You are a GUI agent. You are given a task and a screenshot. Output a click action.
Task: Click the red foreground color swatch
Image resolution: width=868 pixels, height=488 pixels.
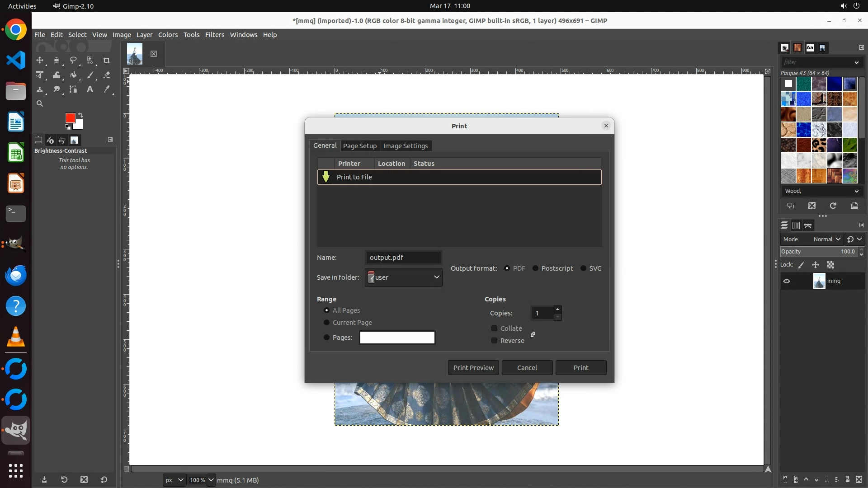tap(69, 117)
